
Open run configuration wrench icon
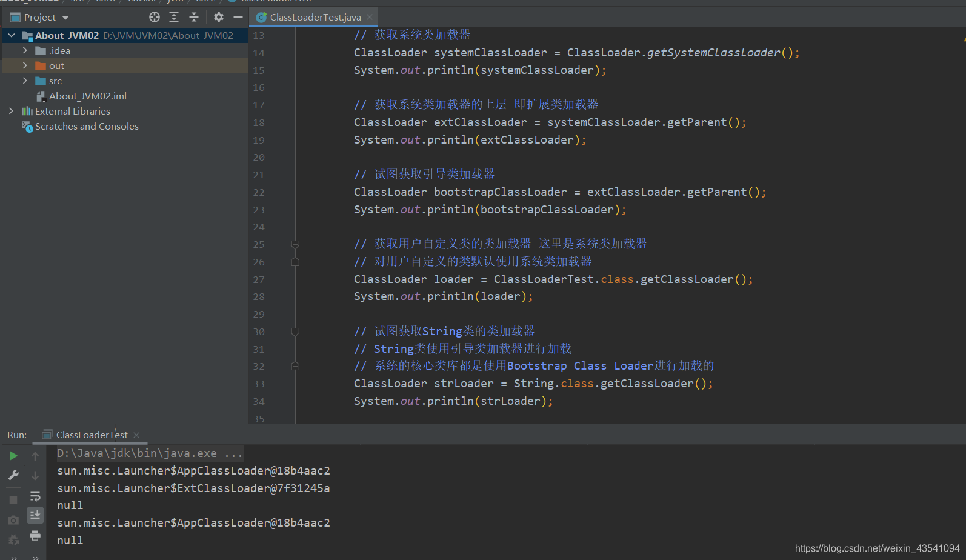click(13, 476)
